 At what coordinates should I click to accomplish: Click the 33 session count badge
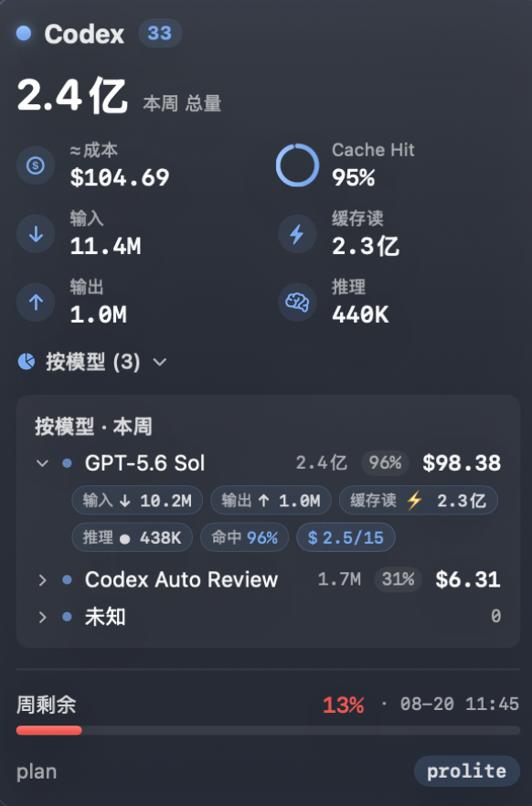tap(160, 34)
